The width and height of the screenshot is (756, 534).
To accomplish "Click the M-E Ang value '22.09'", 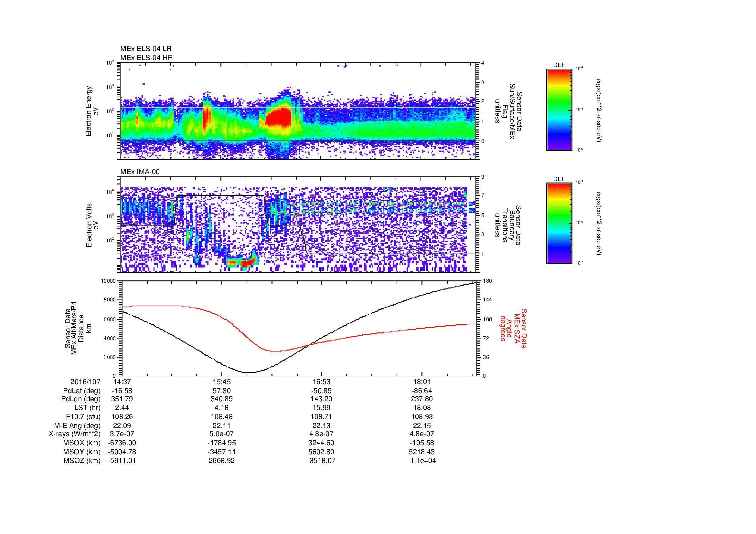I will click(x=122, y=425).
